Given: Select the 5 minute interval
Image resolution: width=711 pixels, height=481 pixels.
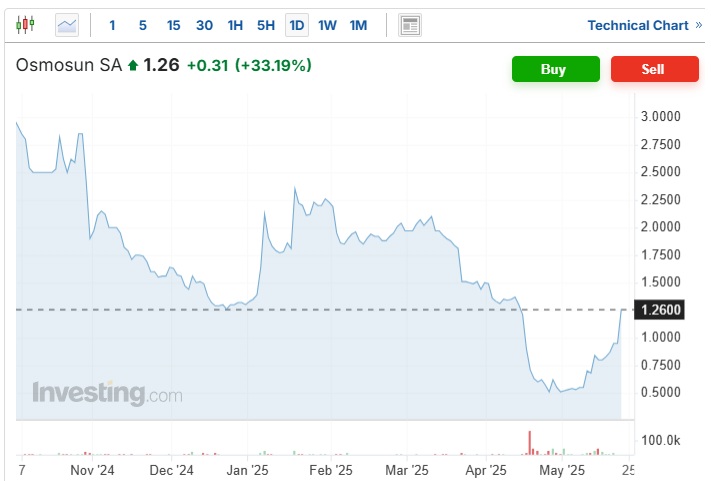Looking at the screenshot, I should [143, 25].
